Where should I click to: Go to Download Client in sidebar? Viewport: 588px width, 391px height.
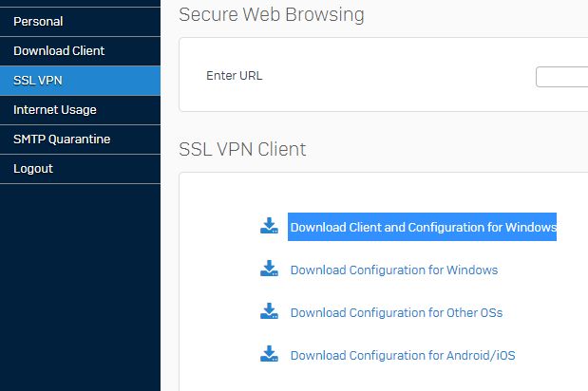[x=80, y=51]
